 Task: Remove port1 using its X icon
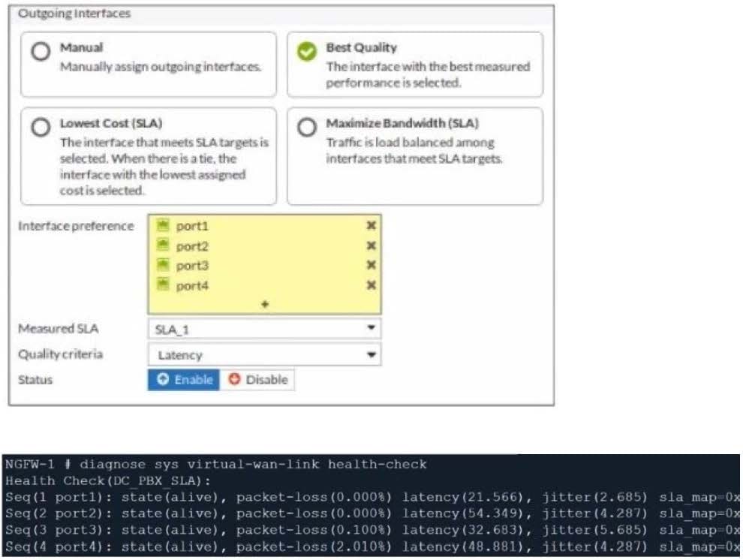point(371,225)
